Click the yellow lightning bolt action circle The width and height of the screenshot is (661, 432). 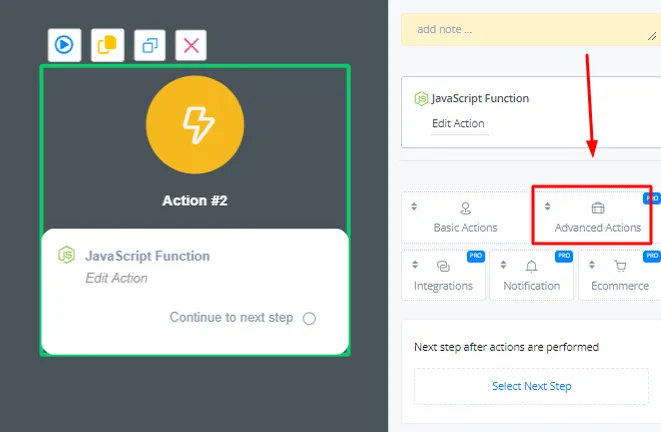(195, 125)
